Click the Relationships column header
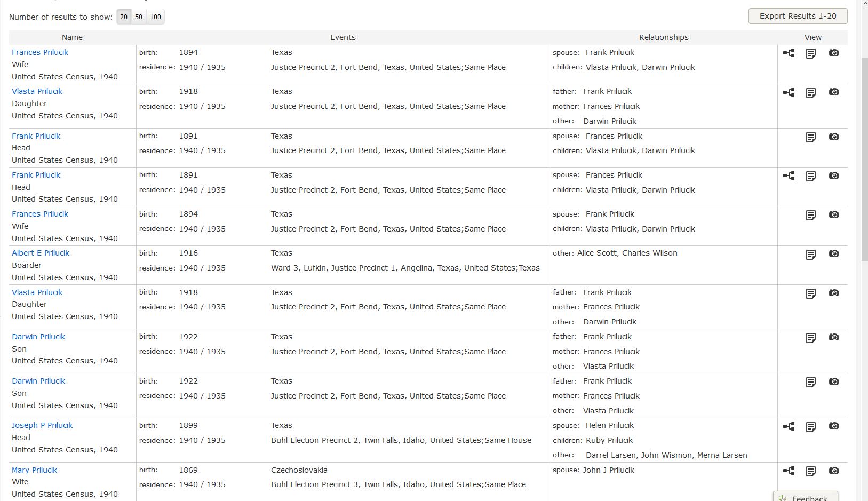Image resolution: width=868 pixels, height=501 pixels. pos(664,37)
